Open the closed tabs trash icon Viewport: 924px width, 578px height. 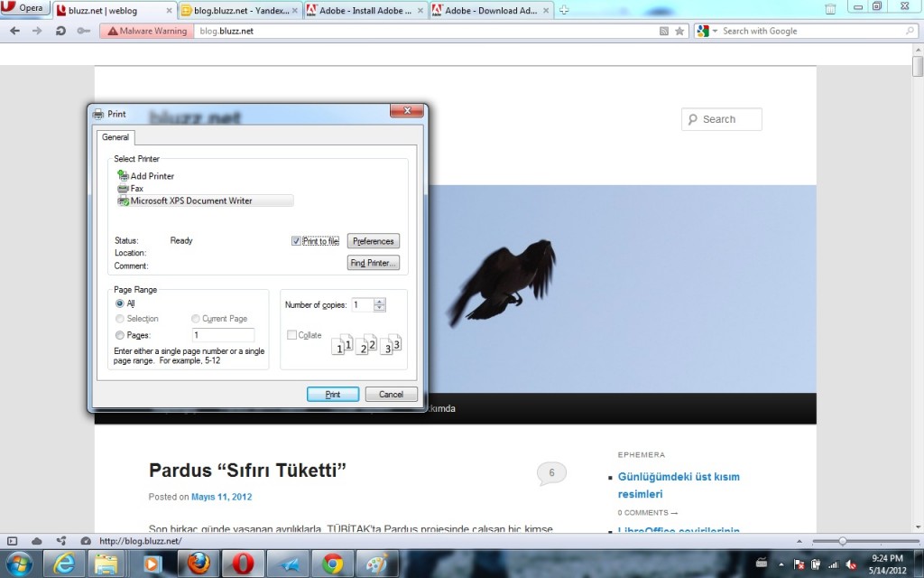click(x=830, y=9)
